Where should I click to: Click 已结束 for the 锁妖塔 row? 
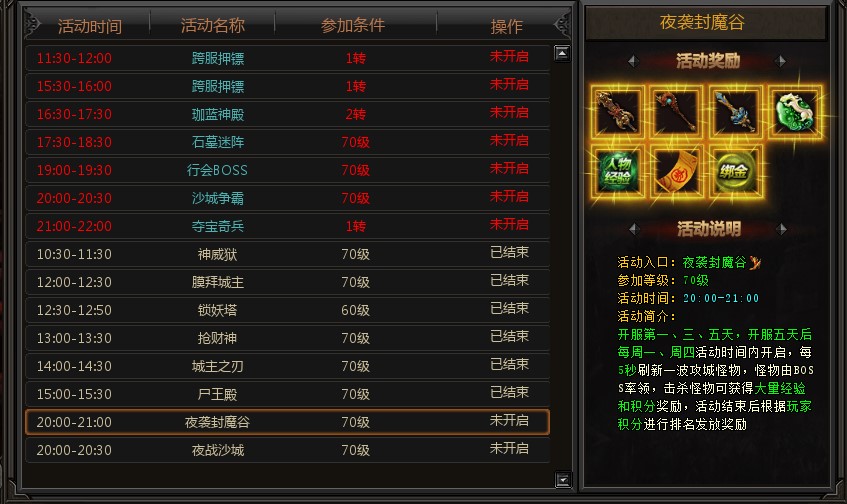pos(509,308)
